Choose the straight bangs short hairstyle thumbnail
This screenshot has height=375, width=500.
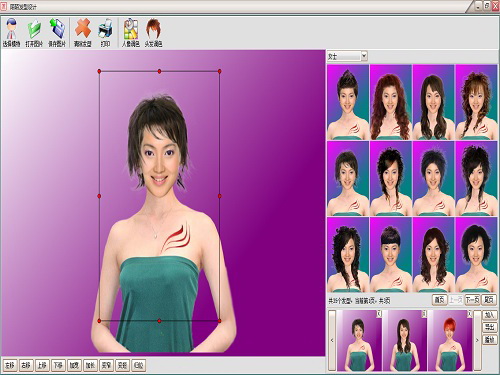[x=390, y=255]
